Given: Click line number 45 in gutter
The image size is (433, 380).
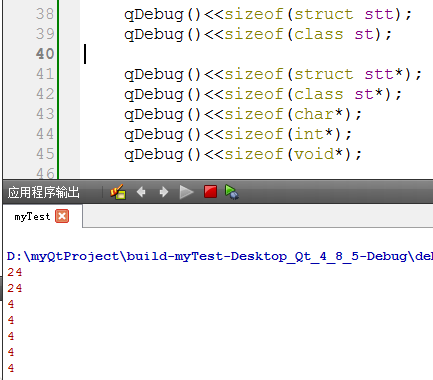Looking at the screenshot, I should click(45, 154).
